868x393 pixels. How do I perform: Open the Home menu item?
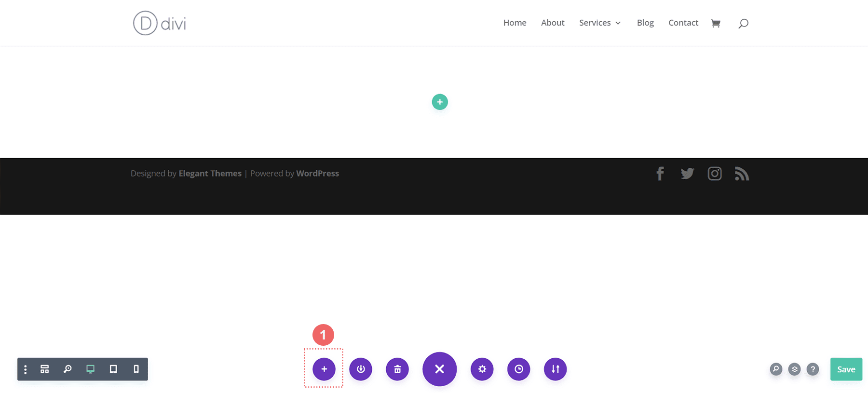515,23
